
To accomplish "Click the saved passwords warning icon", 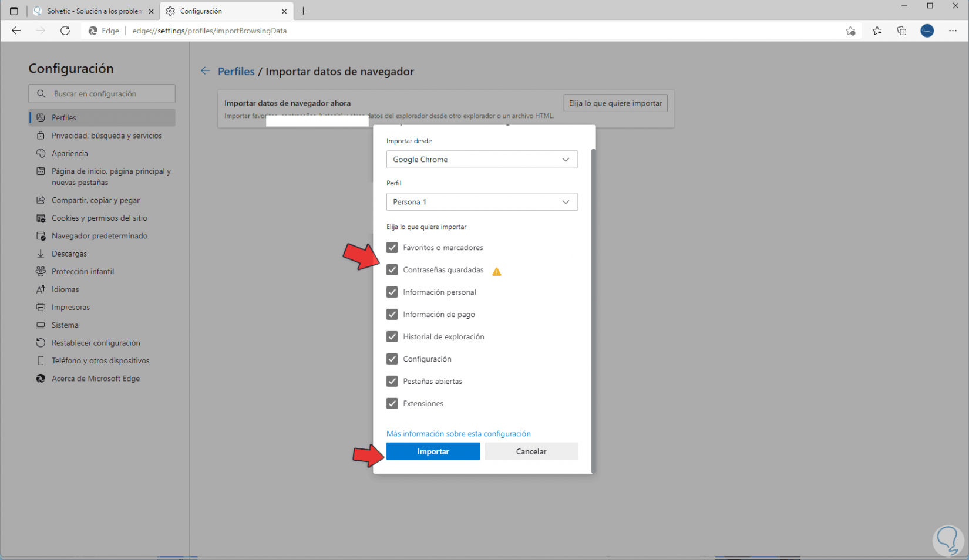I will (x=497, y=271).
